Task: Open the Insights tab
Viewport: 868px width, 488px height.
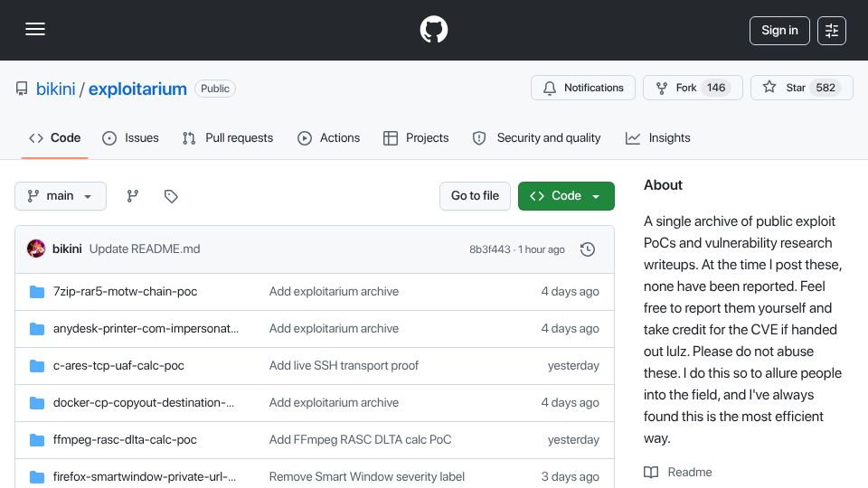Action: click(x=657, y=137)
